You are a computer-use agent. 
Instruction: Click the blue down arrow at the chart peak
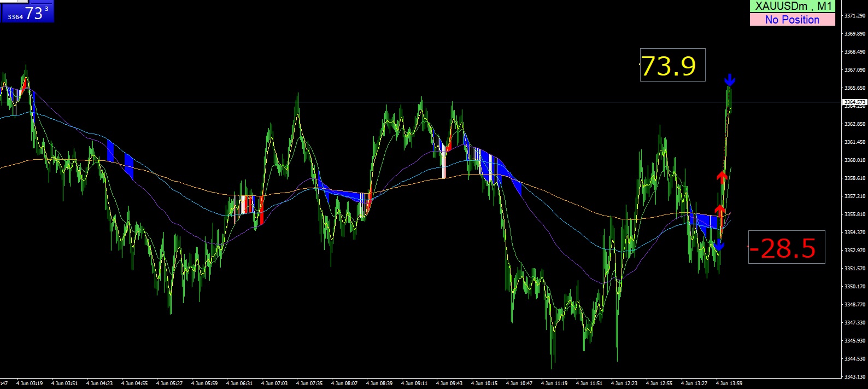pyautogui.click(x=730, y=80)
